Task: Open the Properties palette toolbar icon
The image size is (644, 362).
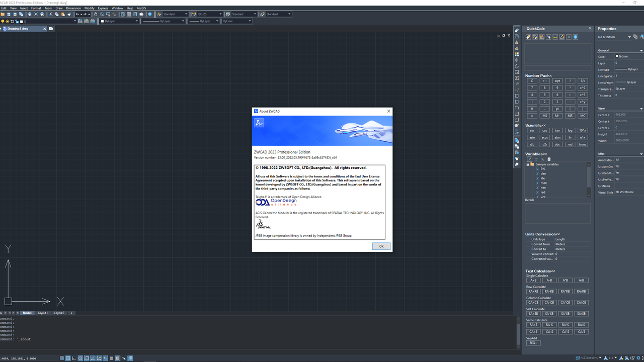Action: click(123, 14)
